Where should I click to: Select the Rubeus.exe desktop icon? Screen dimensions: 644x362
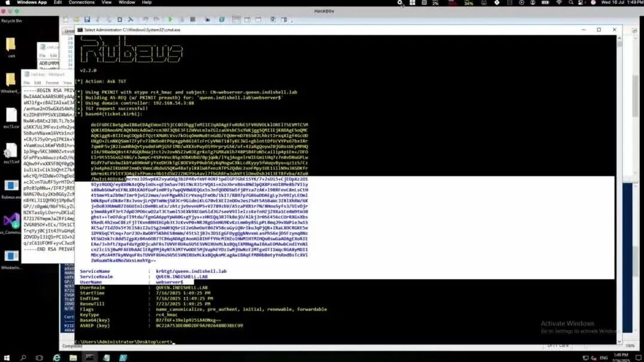(x=11, y=189)
